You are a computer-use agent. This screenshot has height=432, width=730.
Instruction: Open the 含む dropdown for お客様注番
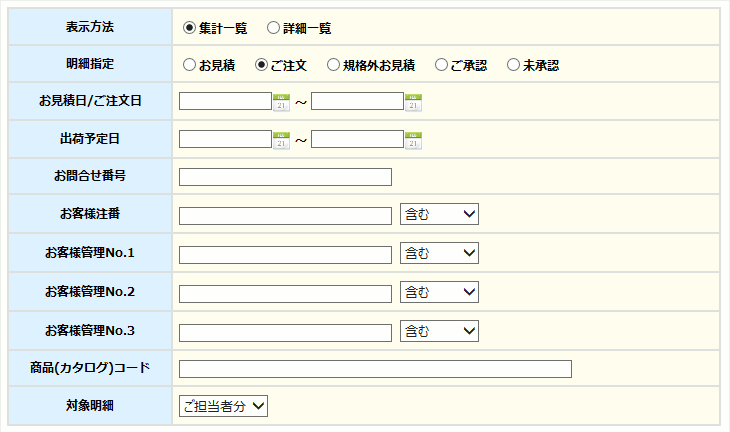(439, 214)
